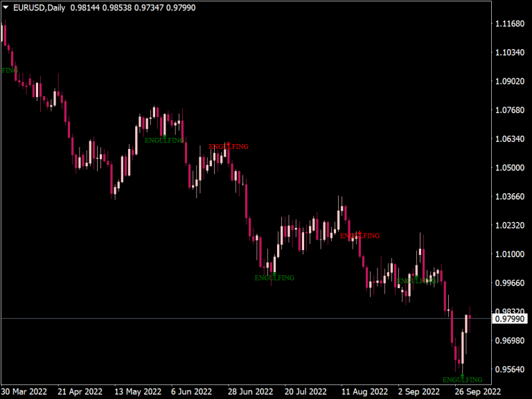Click the green up arrow at chart bottom-right

(462, 375)
